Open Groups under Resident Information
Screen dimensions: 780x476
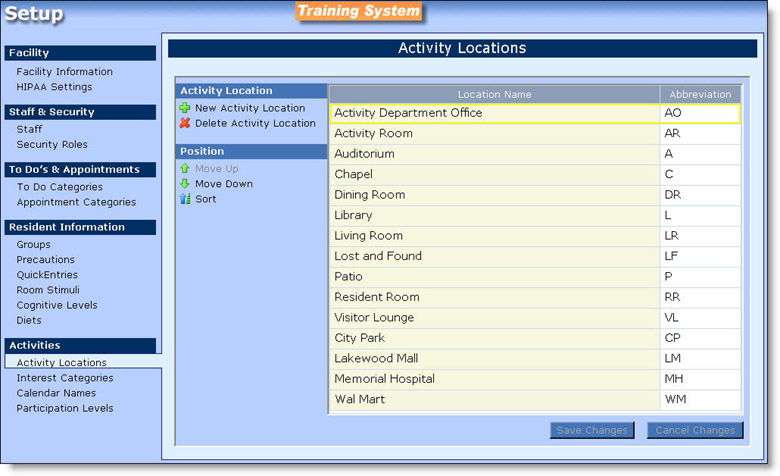pos(33,245)
